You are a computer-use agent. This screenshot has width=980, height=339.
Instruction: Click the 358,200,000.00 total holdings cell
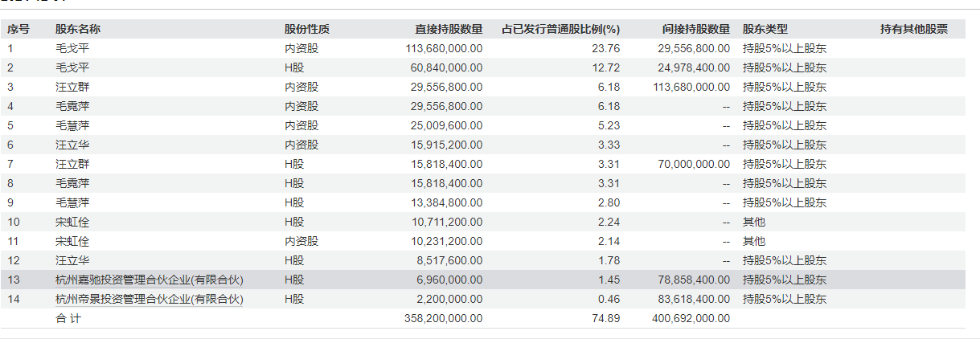[444, 318]
